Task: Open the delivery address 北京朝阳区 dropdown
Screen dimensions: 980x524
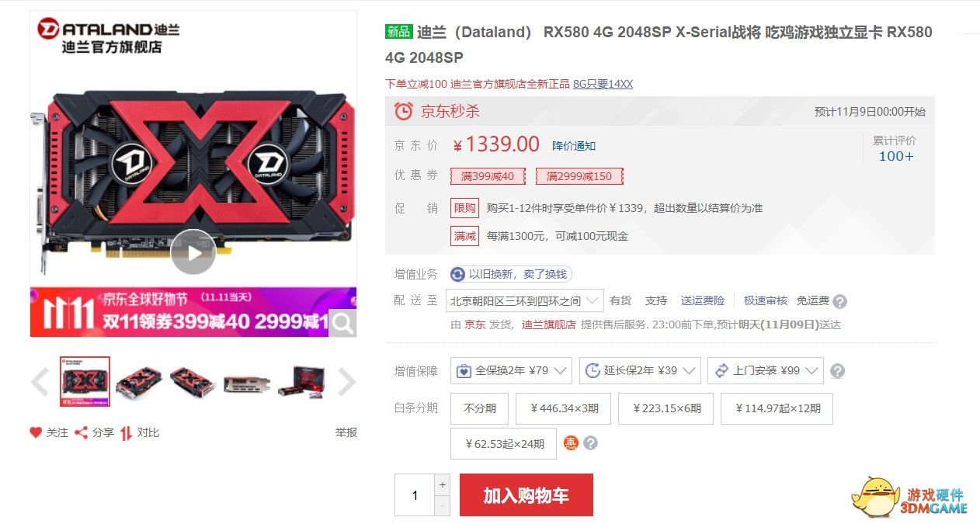Action: (x=525, y=300)
